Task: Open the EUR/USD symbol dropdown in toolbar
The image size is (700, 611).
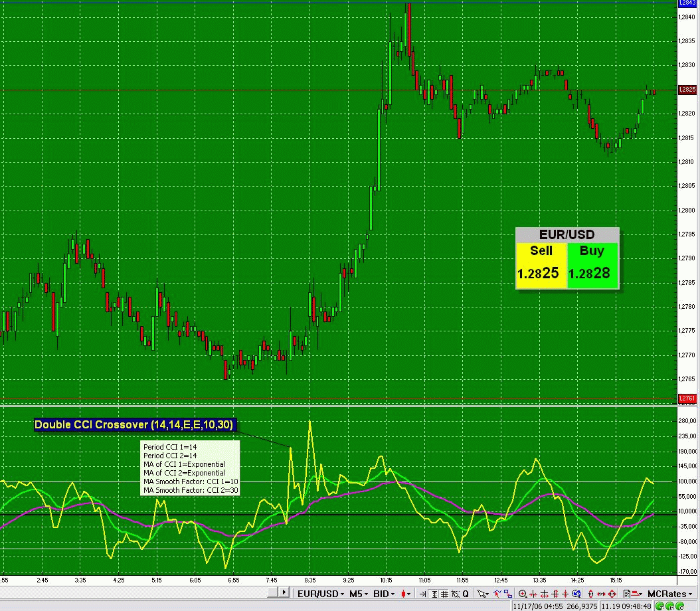Action: pos(321,594)
